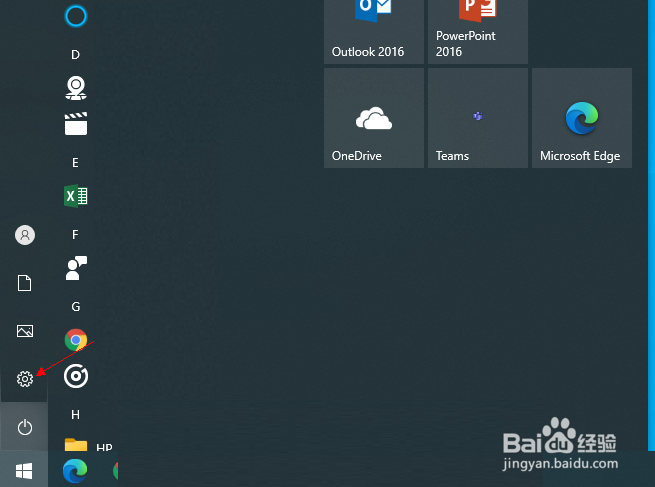This screenshot has height=487, width=655.
Task: Open the Outlook 2016 tile
Action: pos(374,32)
